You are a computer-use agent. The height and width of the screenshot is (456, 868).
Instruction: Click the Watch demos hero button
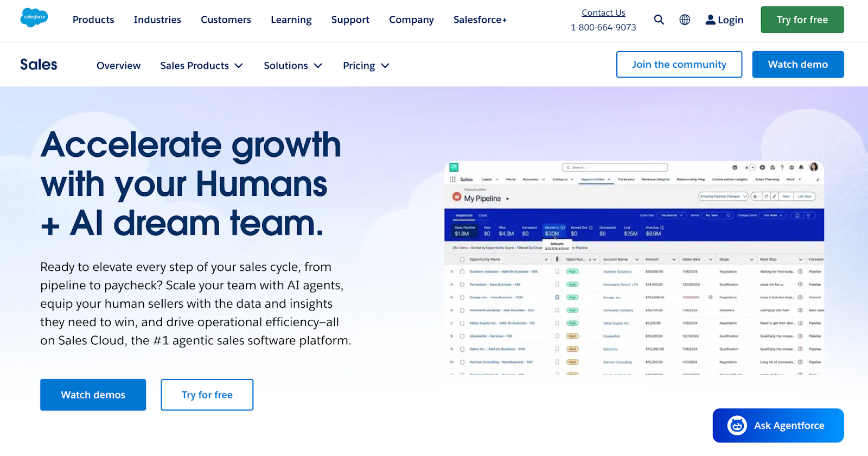tap(93, 395)
